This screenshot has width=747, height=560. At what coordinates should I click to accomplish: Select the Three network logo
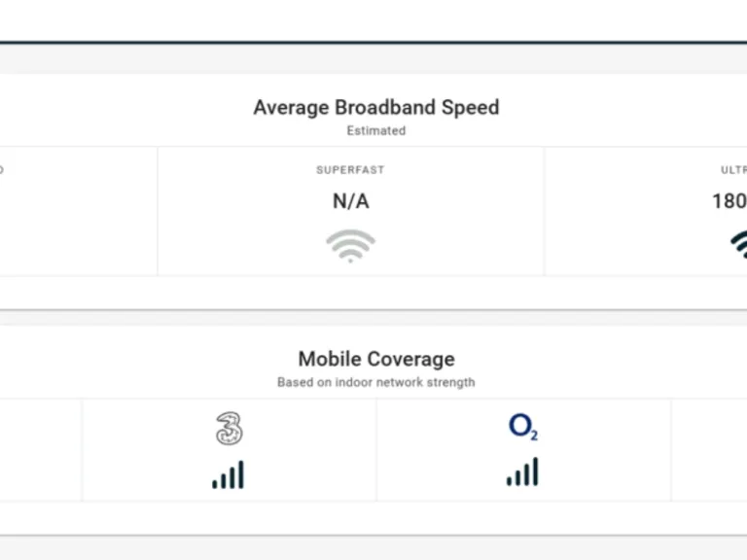[229, 429]
